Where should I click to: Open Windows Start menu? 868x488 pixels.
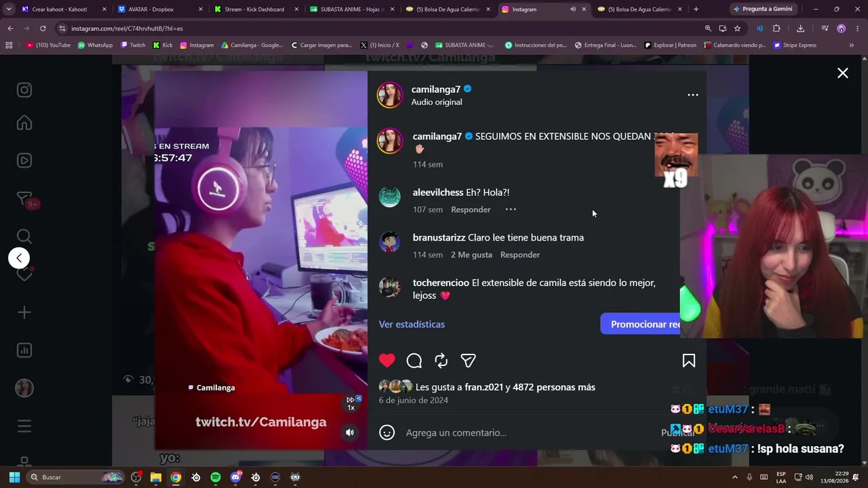pyautogui.click(x=14, y=477)
